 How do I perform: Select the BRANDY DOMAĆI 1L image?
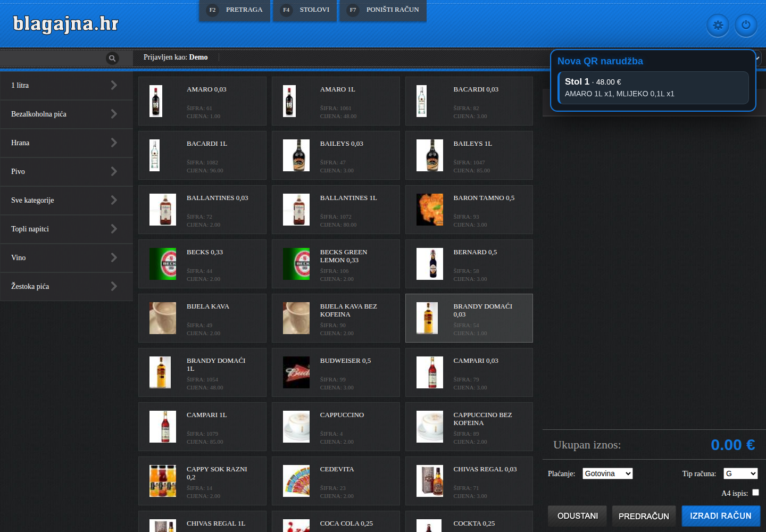[x=160, y=372]
